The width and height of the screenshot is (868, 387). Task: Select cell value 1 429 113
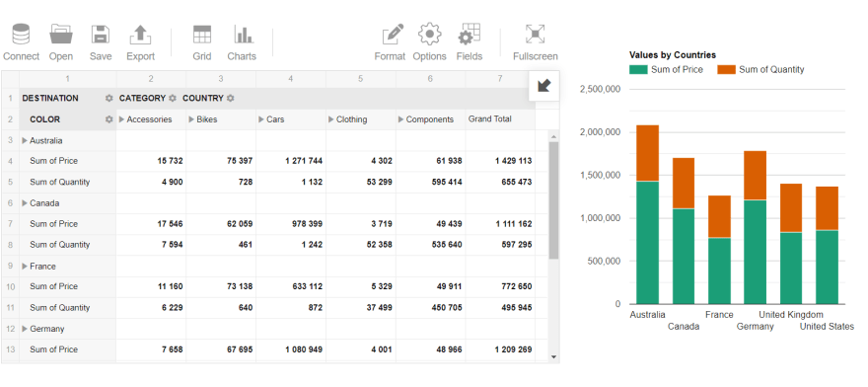coord(500,161)
